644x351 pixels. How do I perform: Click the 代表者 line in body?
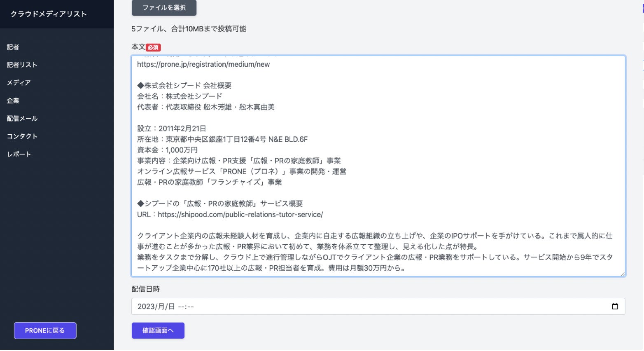click(x=206, y=107)
